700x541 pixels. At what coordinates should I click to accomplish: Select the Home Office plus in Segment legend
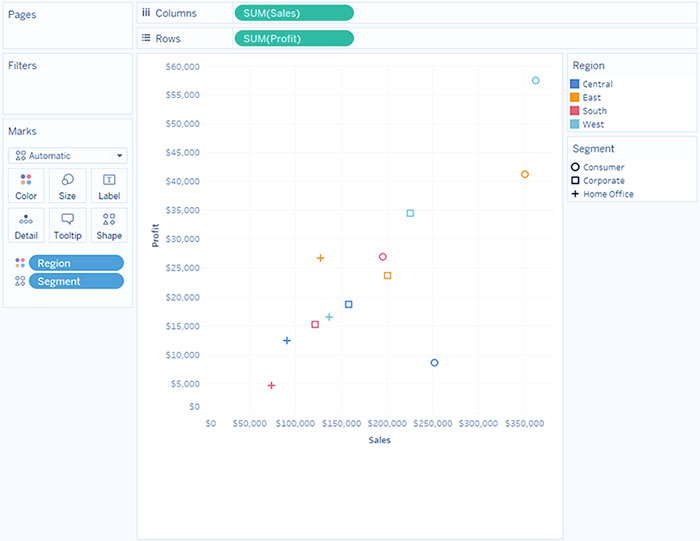tap(575, 194)
